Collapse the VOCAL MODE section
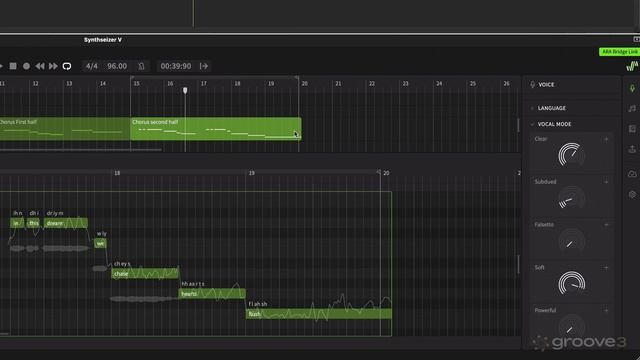Viewport: 640px width, 360px height. 554,124
